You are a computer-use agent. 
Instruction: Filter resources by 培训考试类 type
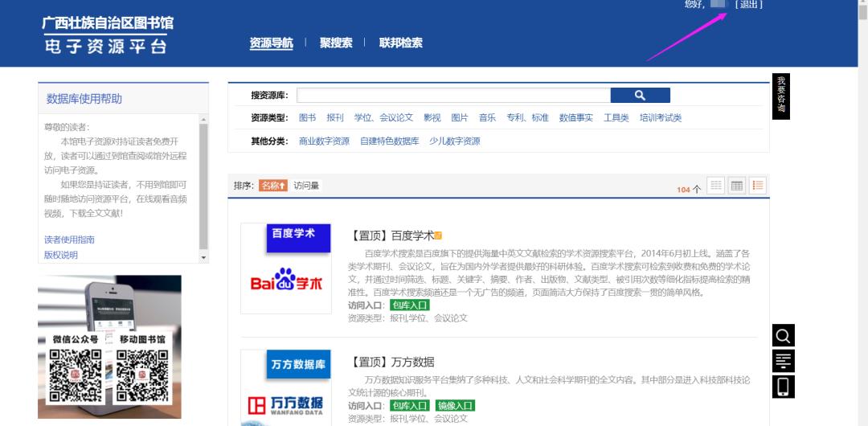661,118
